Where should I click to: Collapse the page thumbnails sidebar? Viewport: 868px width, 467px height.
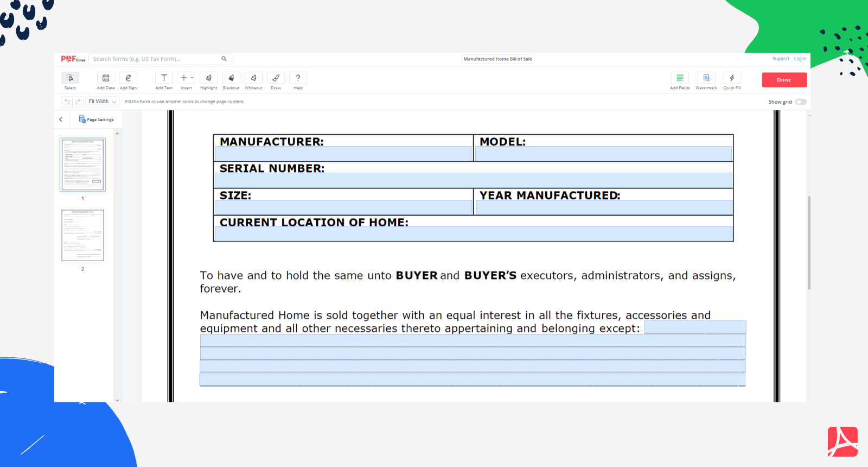[61, 119]
